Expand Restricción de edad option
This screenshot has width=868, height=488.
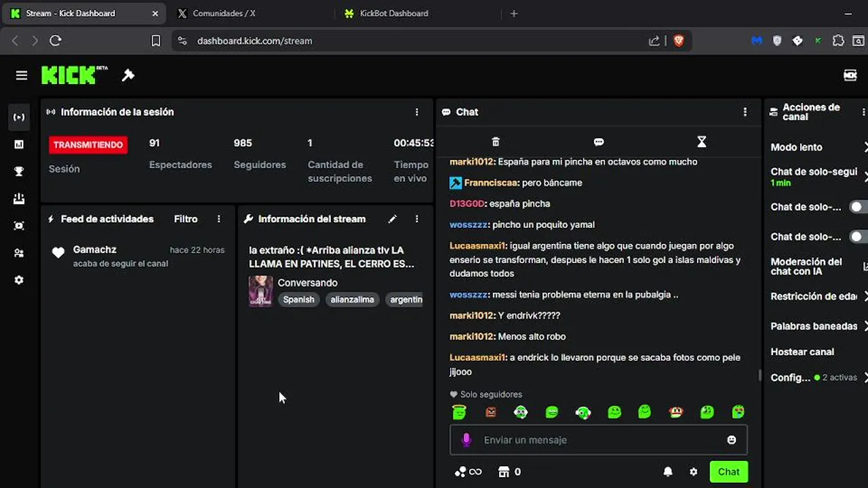pyautogui.click(x=819, y=296)
